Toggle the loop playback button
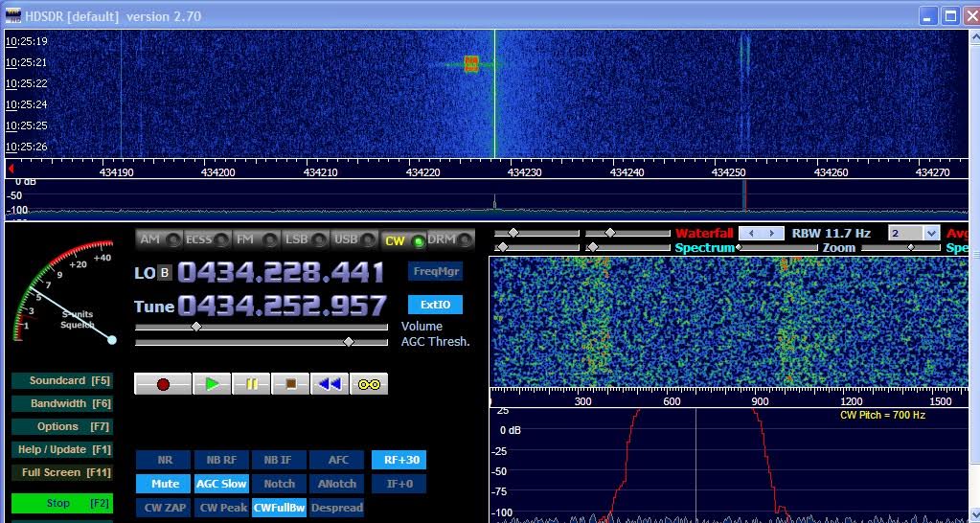The image size is (980, 523). pos(369,384)
